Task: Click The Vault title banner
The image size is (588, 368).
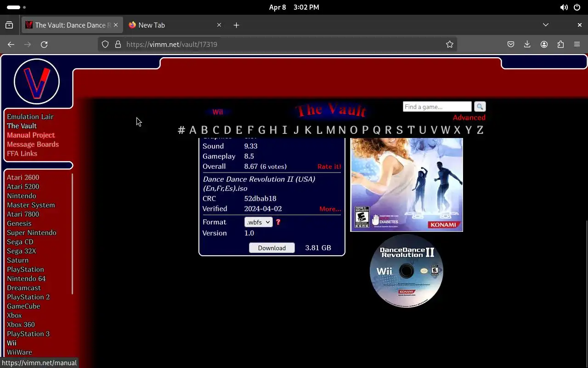Action: 331,110
